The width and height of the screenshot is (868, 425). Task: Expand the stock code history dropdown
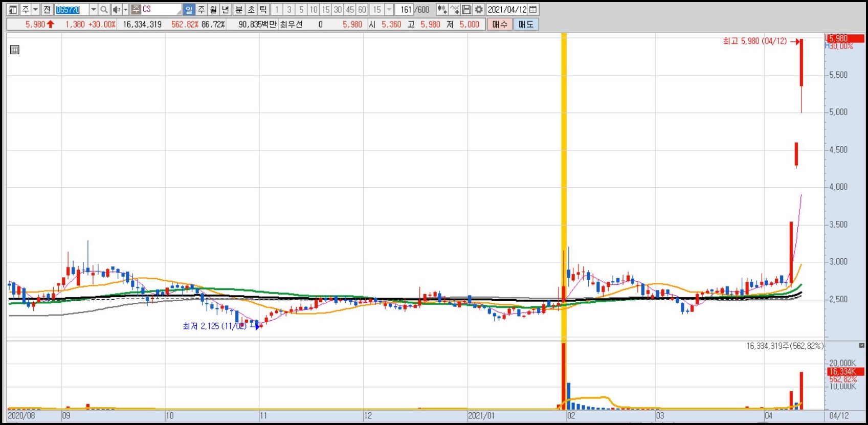pyautogui.click(x=93, y=10)
